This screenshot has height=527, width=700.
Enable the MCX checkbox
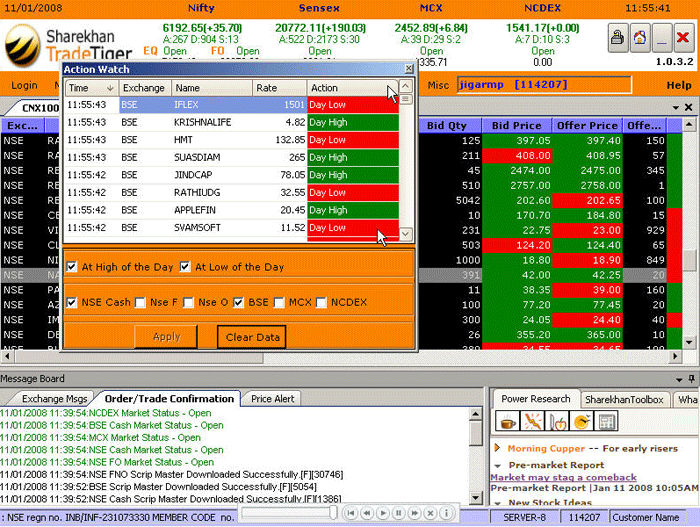pyautogui.click(x=279, y=302)
